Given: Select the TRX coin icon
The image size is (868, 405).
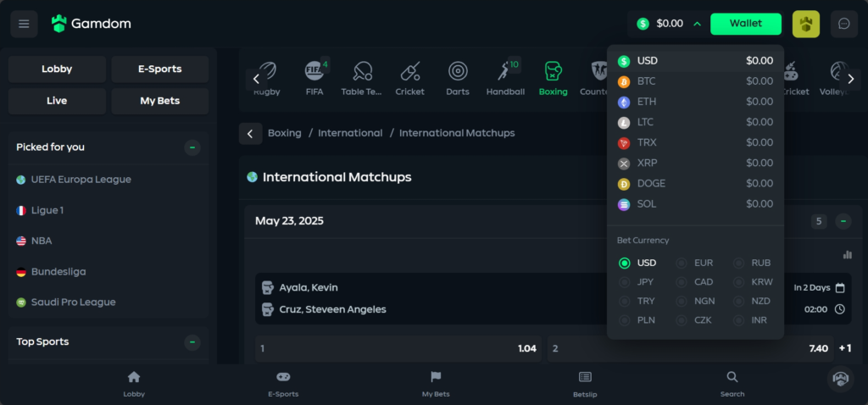Looking at the screenshot, I should (624, 142).
